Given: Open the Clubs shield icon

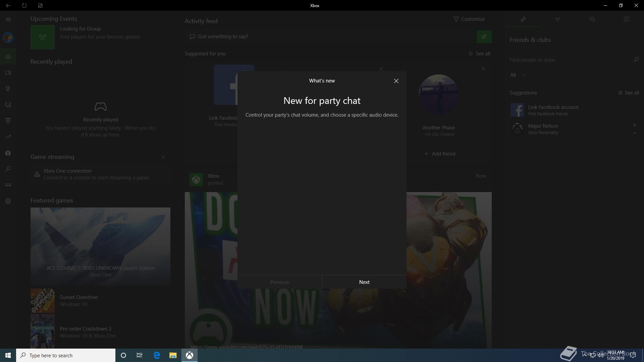Looking at the screenshot, I should (8, 121).
